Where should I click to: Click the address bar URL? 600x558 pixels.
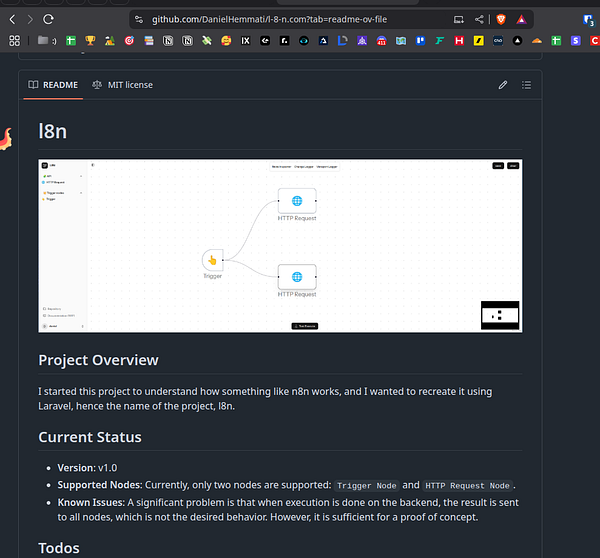pos(269,20)
